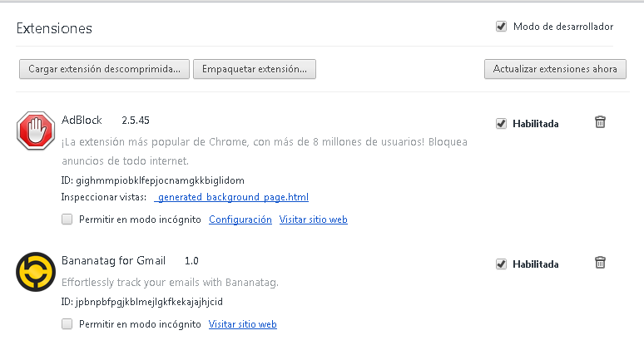Viewport: 644px width, 360px height.
Task: Select the Bananatag ID jpbnpbfpgjkblmejlgkfkekajajhjcid
Action: (x=142, y=302)
